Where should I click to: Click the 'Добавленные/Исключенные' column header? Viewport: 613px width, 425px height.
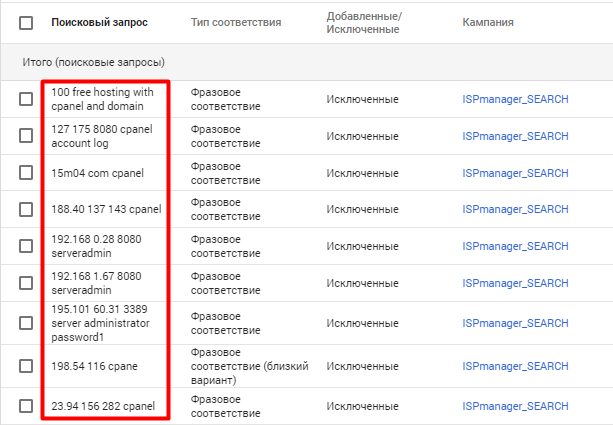pos(364,23)
